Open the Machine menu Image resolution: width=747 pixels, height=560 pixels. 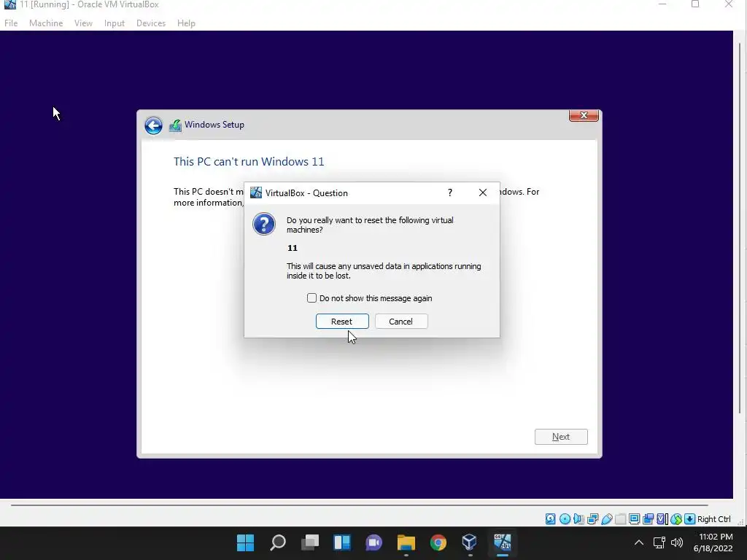[x=46, y=23]
